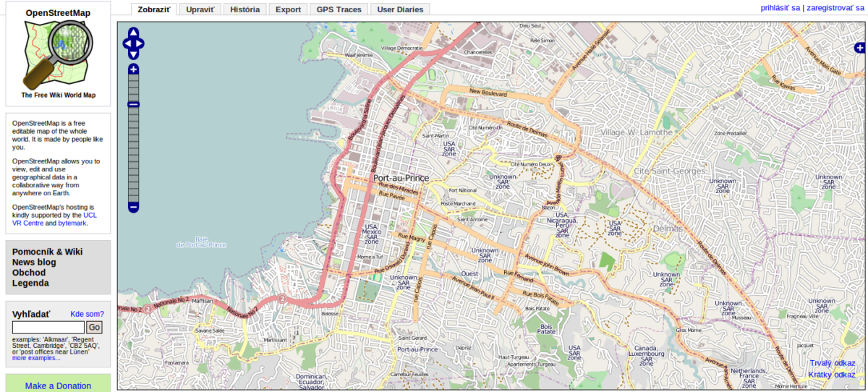This screenshot has width=868, height=392.
Task: Open the layer switcher plus icon
Action: pyautogui.click(x=859, y=48)
